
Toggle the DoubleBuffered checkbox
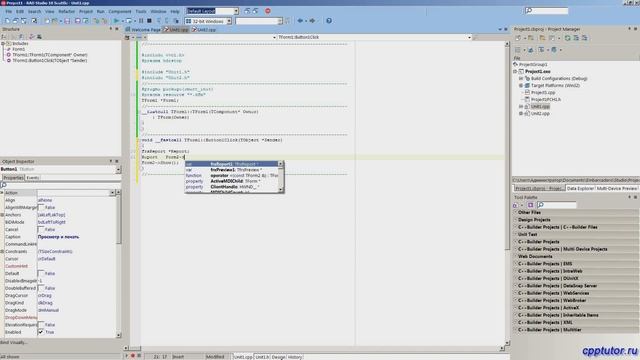41,288
